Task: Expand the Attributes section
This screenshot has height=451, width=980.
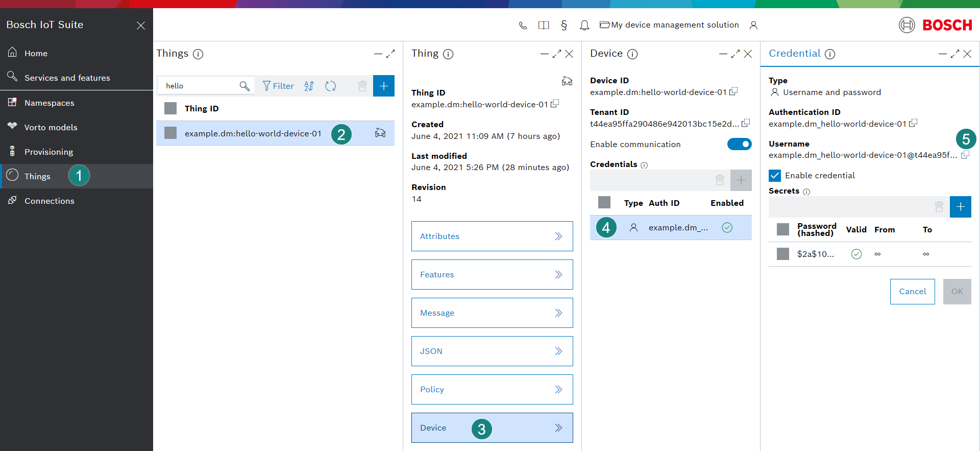Action: point(492,236)
